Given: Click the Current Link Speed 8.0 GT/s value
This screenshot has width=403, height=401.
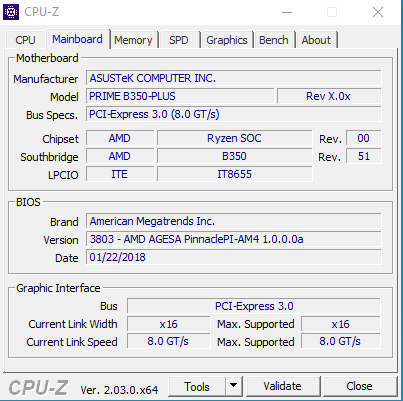Looking at the screenshot, I should (x=169, y=341).
